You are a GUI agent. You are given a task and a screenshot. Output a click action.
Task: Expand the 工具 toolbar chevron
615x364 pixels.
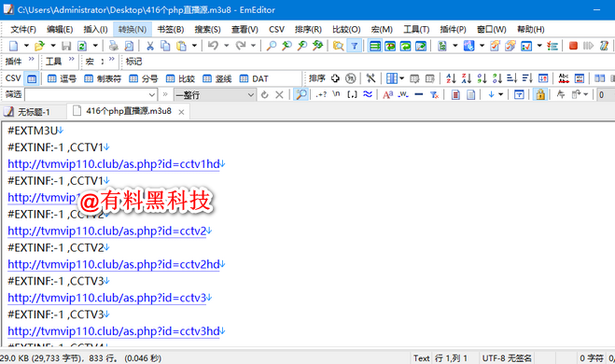click(x=71, y=59)
